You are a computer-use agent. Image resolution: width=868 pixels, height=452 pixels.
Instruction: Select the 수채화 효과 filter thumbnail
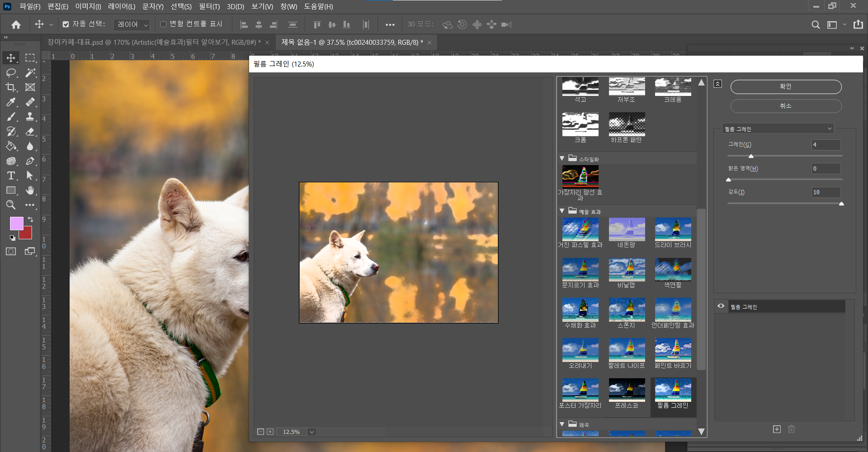[x=580, y=309]
